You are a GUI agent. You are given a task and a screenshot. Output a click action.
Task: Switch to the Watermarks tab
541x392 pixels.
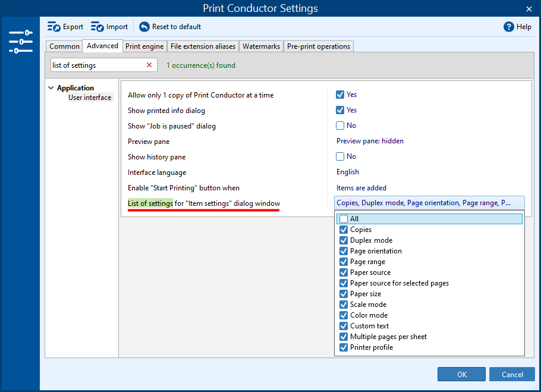pyautogui.click(x=261, y=46)
